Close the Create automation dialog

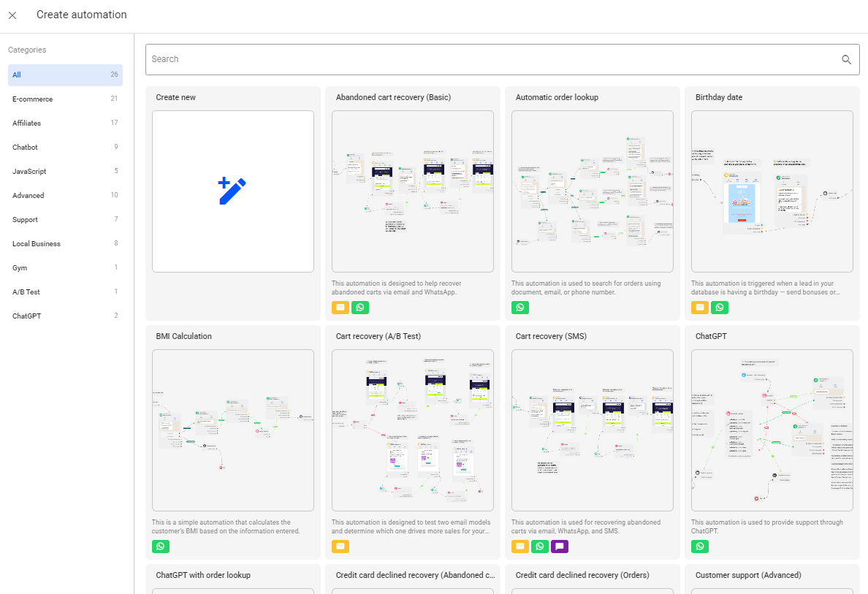coord(12,15)
